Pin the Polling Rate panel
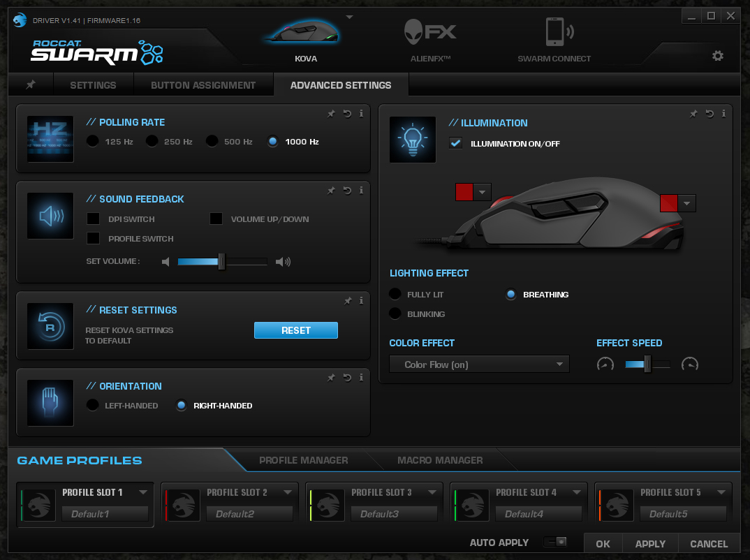Image resolution: width=750 pixels, height=560 pixels. click(331, 114)
